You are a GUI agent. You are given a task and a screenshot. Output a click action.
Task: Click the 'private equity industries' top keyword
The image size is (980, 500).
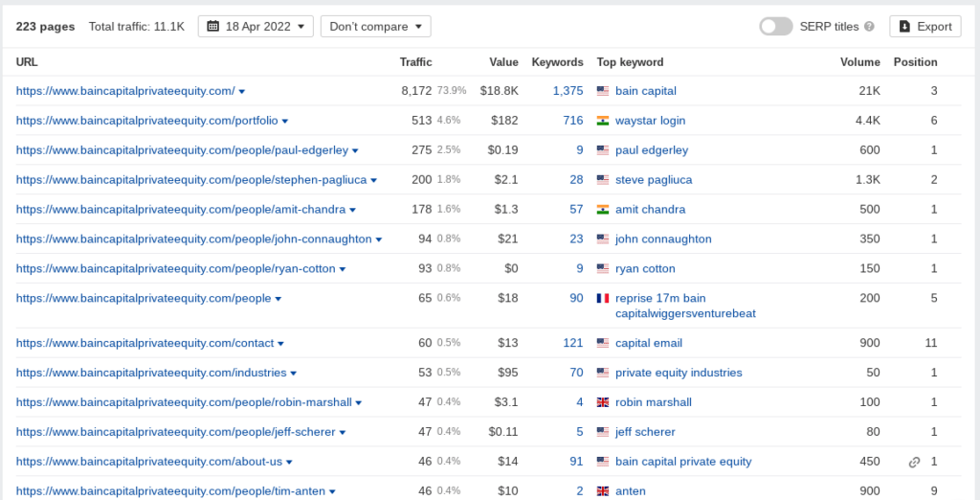679,373
